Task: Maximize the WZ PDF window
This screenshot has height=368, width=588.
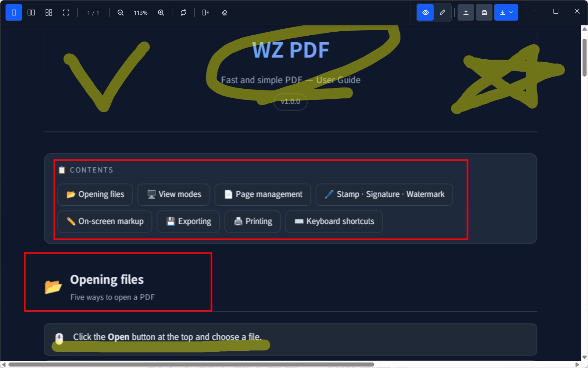Action: pos(556,11)
